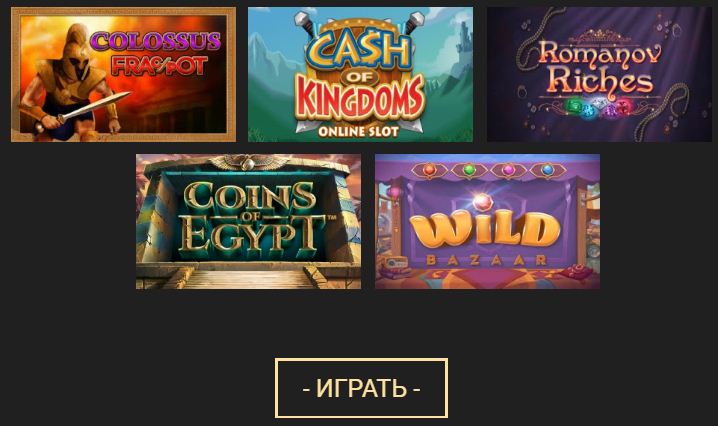Open the Colossus Fracpot slot game
Screen dimensions: 718x426
tap(123, 74)
